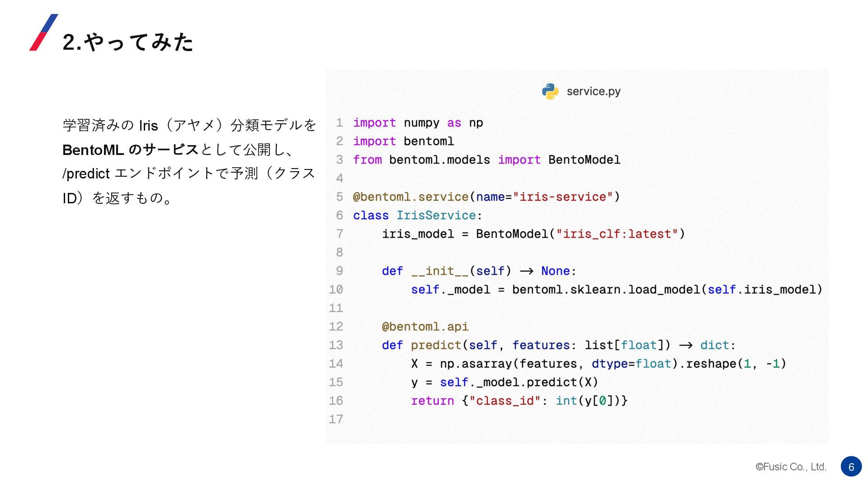Click line number 17
The width and height of the screenshot is (868, 488).
tap(336, 419)
